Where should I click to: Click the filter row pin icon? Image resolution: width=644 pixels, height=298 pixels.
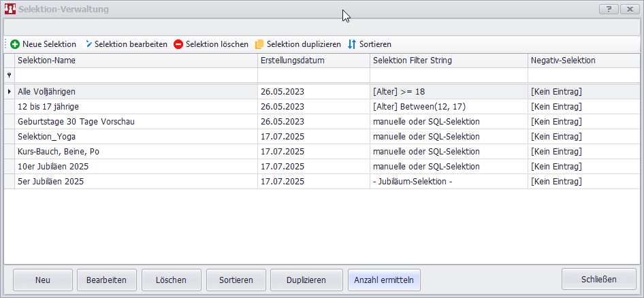[9, 76]
